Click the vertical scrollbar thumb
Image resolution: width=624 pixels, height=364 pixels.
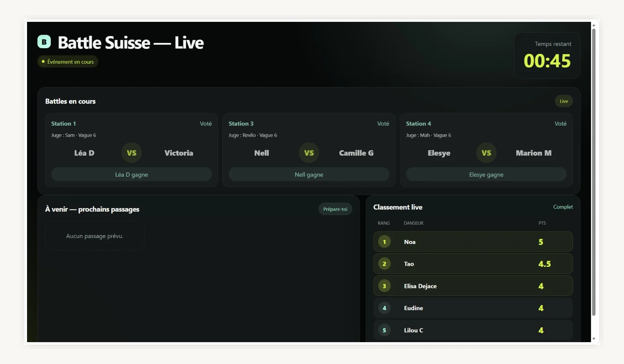tap(593, 172)
